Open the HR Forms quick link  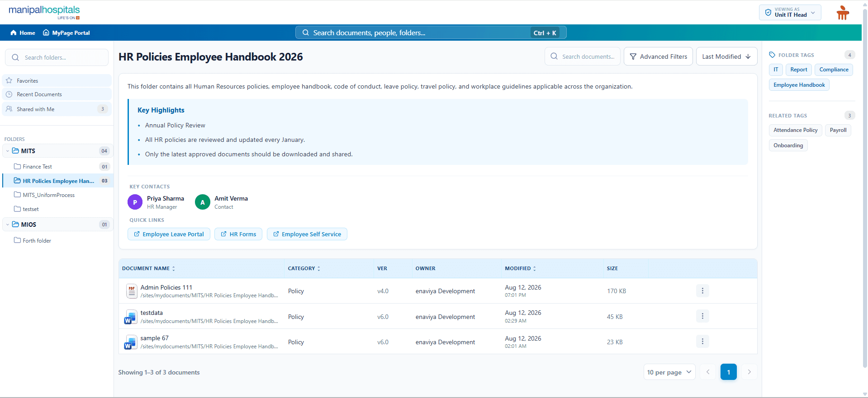[238, 234]
